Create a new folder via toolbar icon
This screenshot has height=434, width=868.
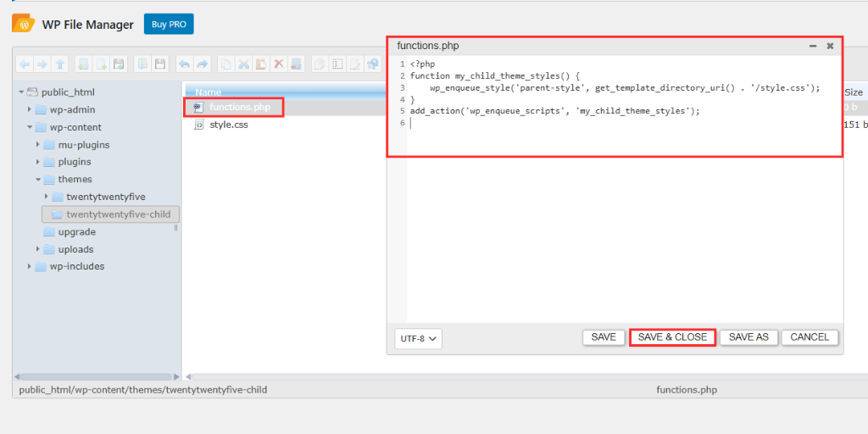(83, 64)
